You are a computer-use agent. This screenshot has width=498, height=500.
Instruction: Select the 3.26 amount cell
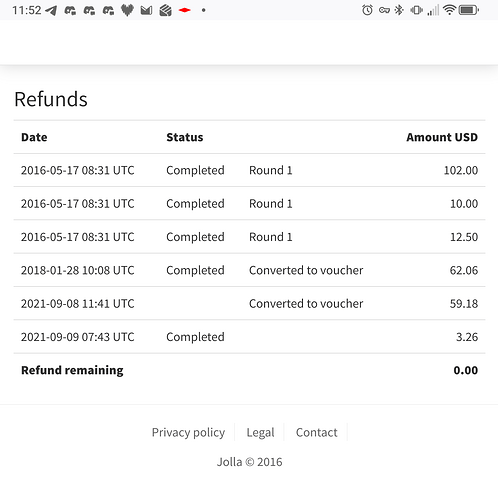pos(467,337)
